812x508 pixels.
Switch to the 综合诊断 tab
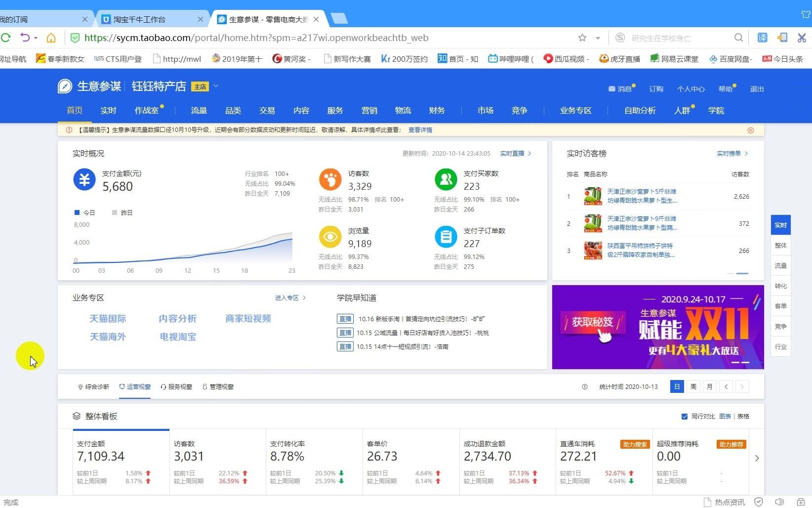pos(93,387)
